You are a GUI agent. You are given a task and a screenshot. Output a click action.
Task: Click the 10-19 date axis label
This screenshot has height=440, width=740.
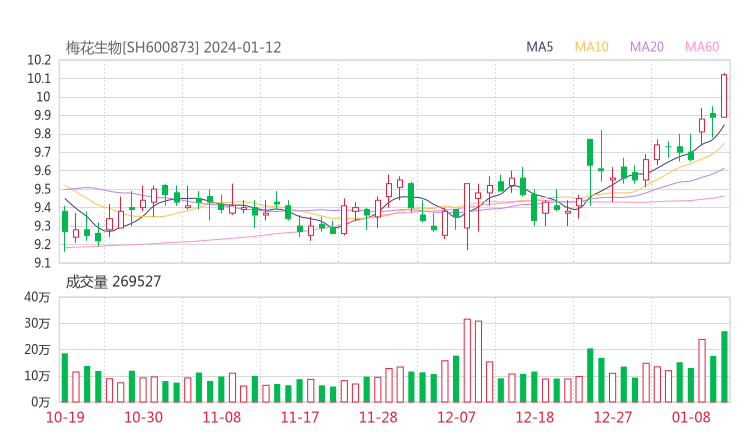click(65, 417)
